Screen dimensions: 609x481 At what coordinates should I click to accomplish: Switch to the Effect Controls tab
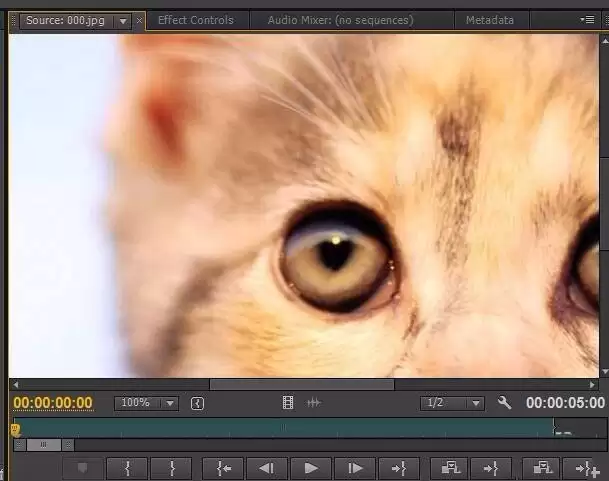point(195,20)
